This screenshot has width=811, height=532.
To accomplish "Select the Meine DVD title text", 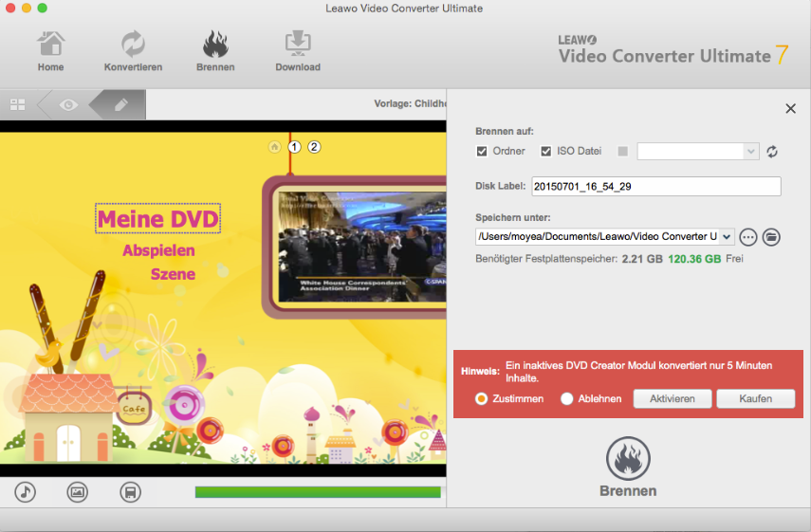I will [158, 219].
